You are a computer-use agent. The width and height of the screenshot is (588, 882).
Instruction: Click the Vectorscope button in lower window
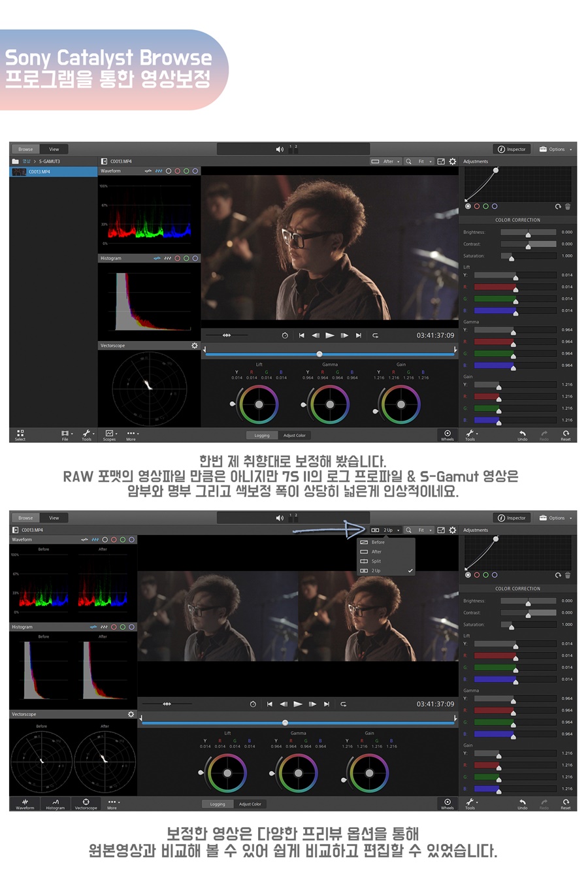(86, 804)
